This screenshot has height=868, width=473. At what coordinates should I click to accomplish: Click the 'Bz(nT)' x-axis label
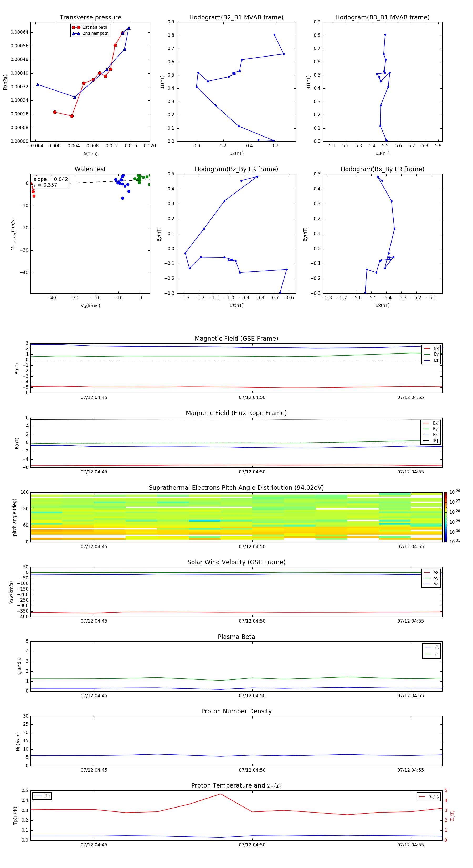tap(236, 305)
